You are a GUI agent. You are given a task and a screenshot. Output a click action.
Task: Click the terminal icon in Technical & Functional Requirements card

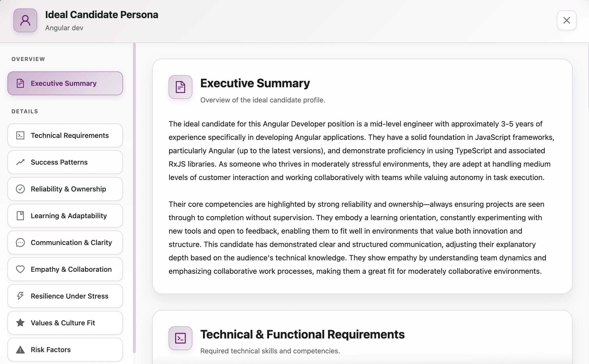[x=180, y=338]
